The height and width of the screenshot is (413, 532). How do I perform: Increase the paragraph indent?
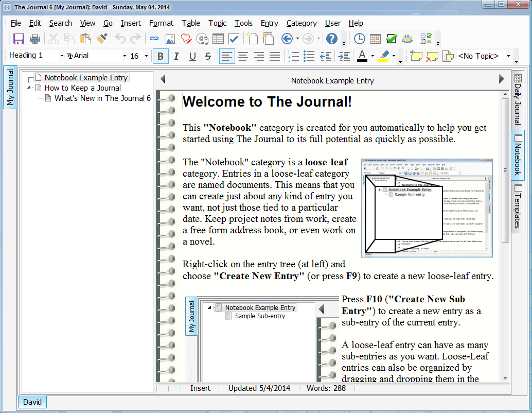(x=344, y=56)
